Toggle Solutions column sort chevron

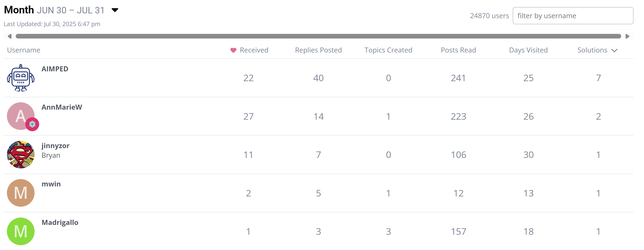click(614, 50)
